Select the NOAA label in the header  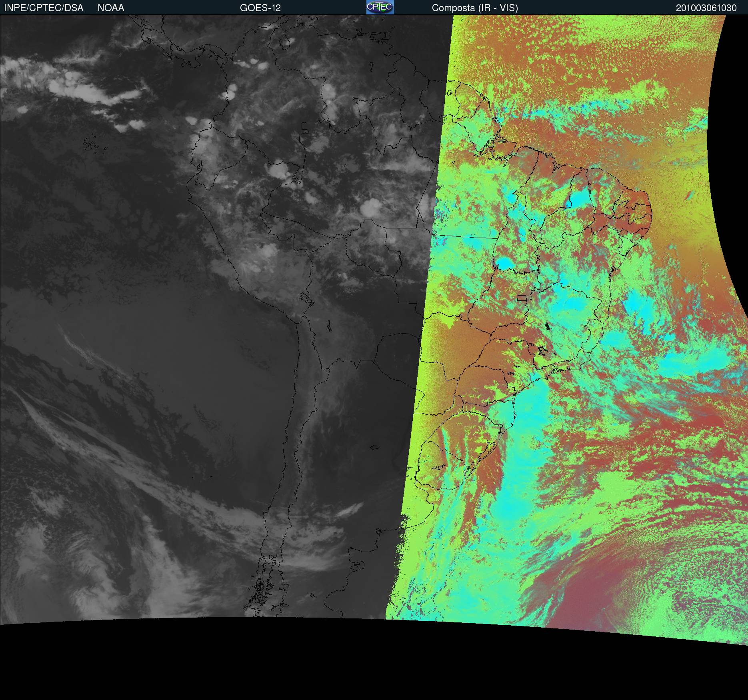pyautogui.click(x=111, y=8)
